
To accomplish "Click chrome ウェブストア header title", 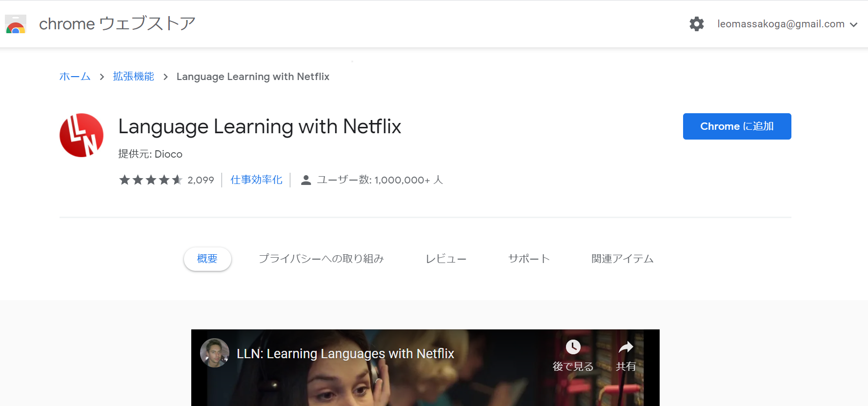I will point(117,23).
